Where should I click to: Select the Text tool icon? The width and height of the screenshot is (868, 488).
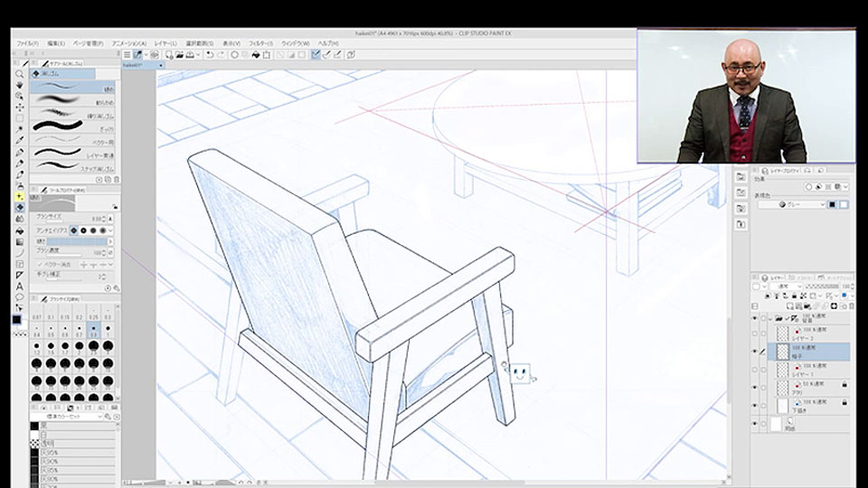coord(19,286)
